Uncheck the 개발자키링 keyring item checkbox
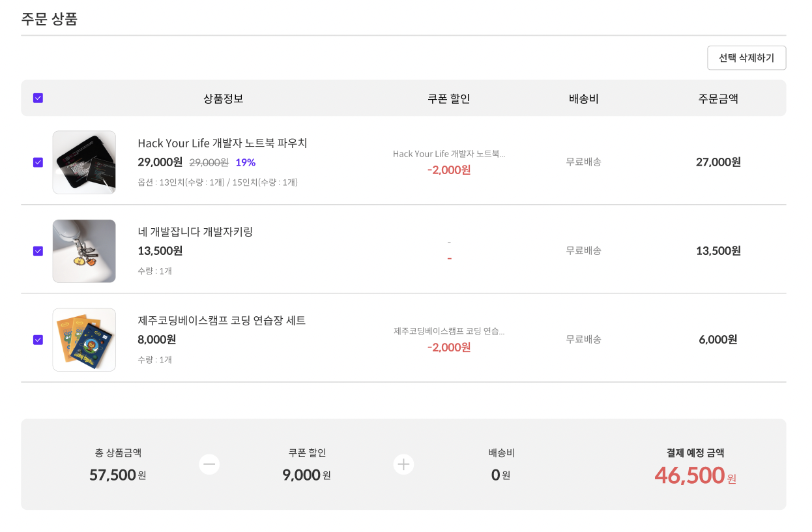Image resolution: width=812 pixels, height=532 pixels. pos(38,251)
